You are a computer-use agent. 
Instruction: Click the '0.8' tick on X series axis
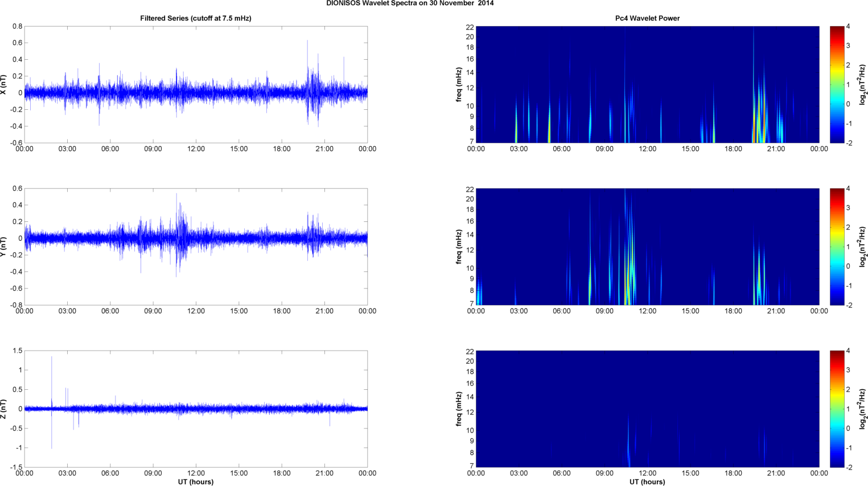pyautogui.click(x=17, y=26)
